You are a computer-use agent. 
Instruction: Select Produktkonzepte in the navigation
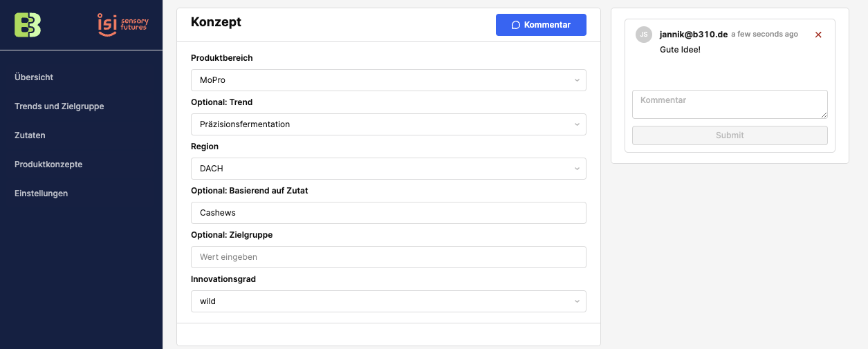(48, 164)
